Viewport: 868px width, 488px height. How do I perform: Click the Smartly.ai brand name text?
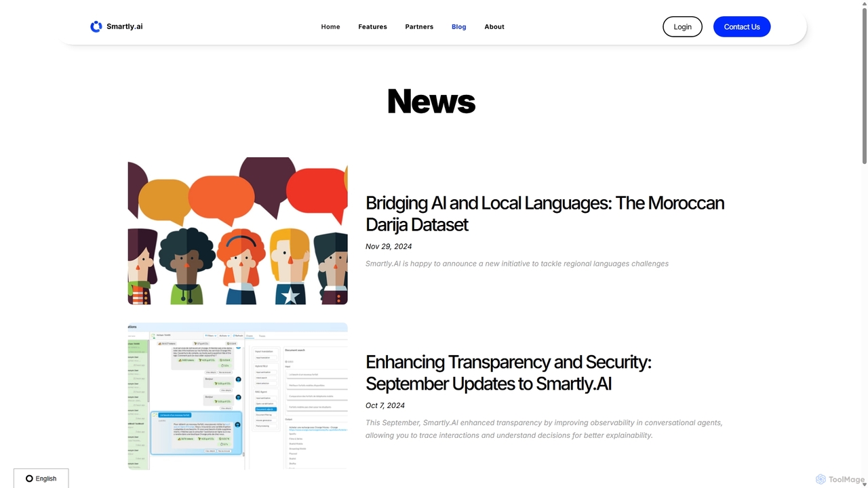click(124, 26)
